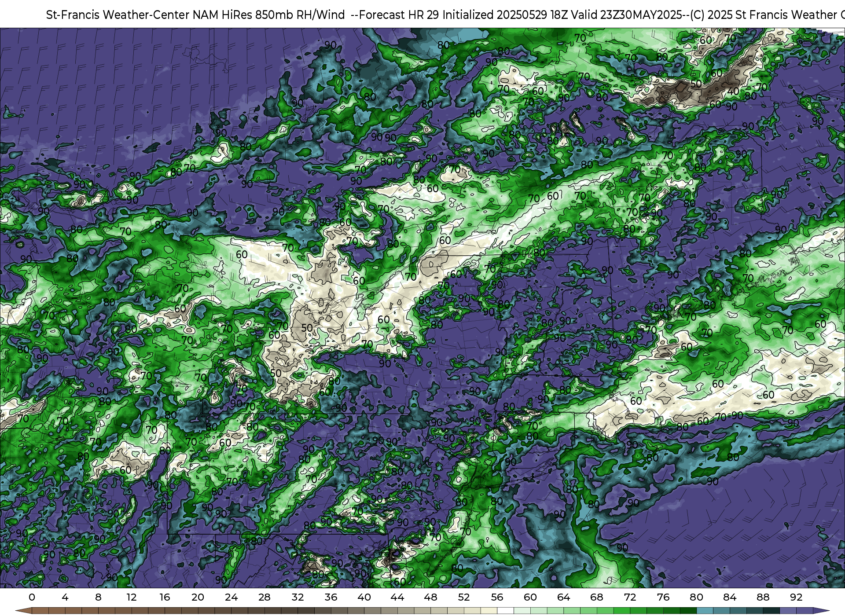This screenshot has width=845, height=616.
Task: Select the white swatch below the 56 tick
Action: [x=505, y=611]
